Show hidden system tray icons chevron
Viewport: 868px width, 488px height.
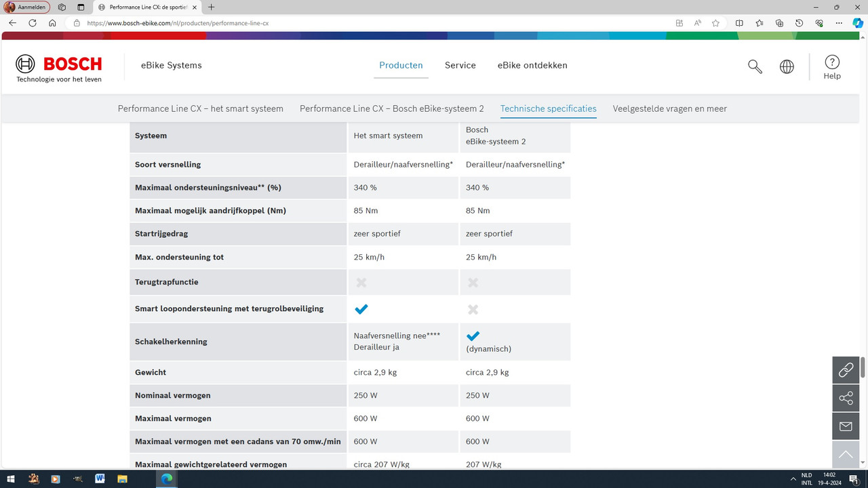pyautogui.click(x=793, y=479)
